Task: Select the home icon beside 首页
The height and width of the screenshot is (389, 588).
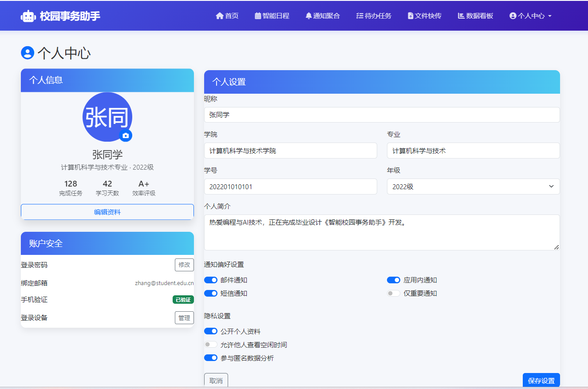Action: [x=220, y=15]
